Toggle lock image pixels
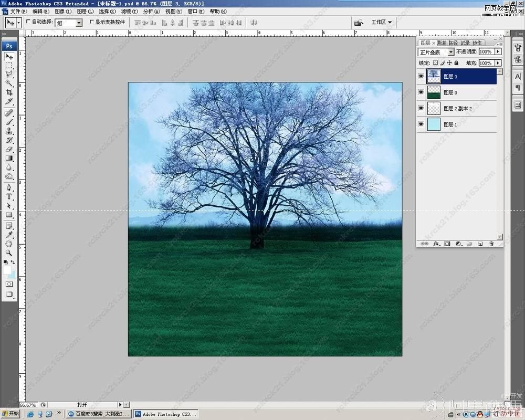 click(x=442, y=62)
